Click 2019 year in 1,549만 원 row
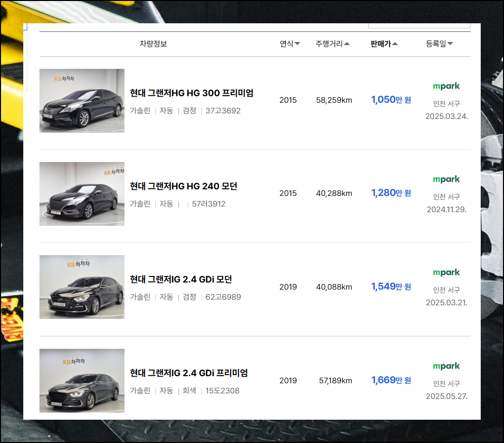 click(x=288, y=287)
